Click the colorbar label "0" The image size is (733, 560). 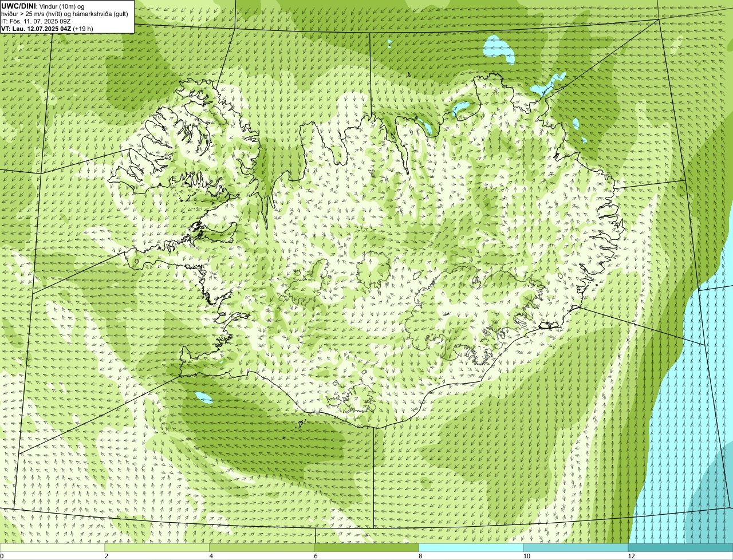2,556
